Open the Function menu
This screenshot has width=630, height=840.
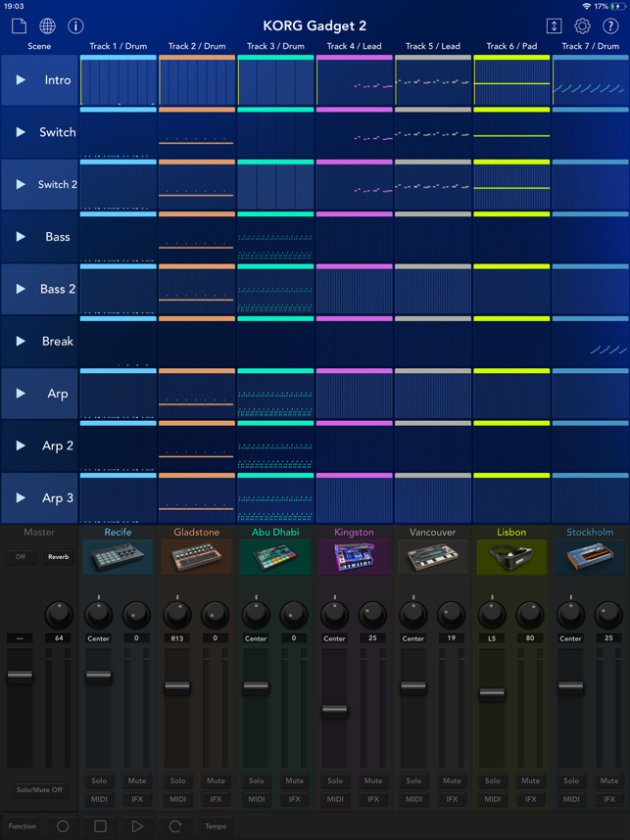coord(22,826)
